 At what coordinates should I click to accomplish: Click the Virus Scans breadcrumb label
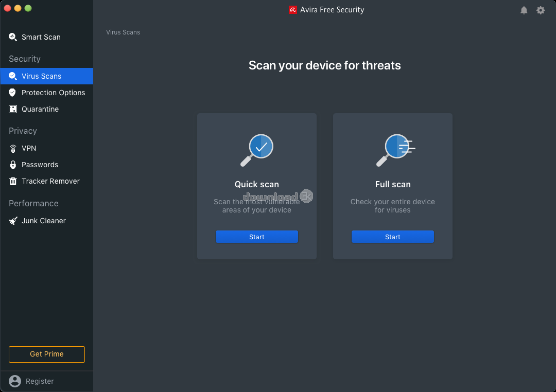(123, 32)
